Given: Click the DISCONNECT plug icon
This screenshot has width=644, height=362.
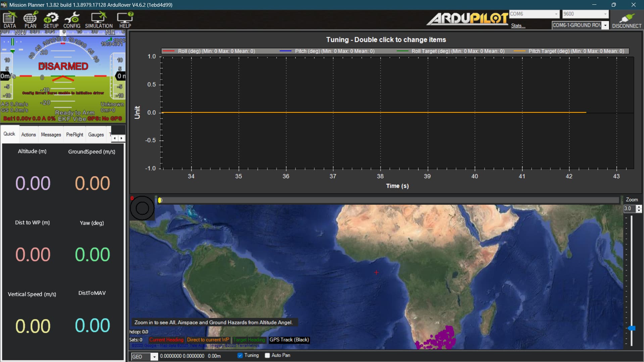Looking at the screenshot, I should [626, 20].
